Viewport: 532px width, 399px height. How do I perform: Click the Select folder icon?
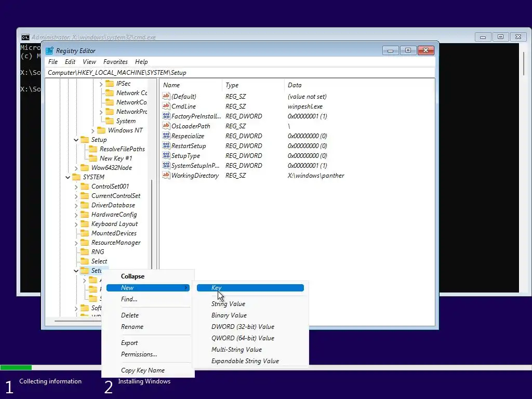(85, 261)
